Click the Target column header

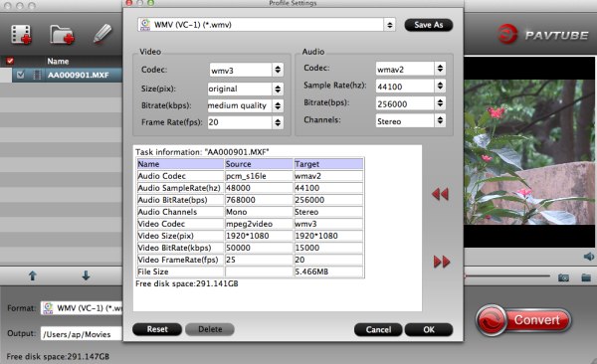click(x=328, y=164)
